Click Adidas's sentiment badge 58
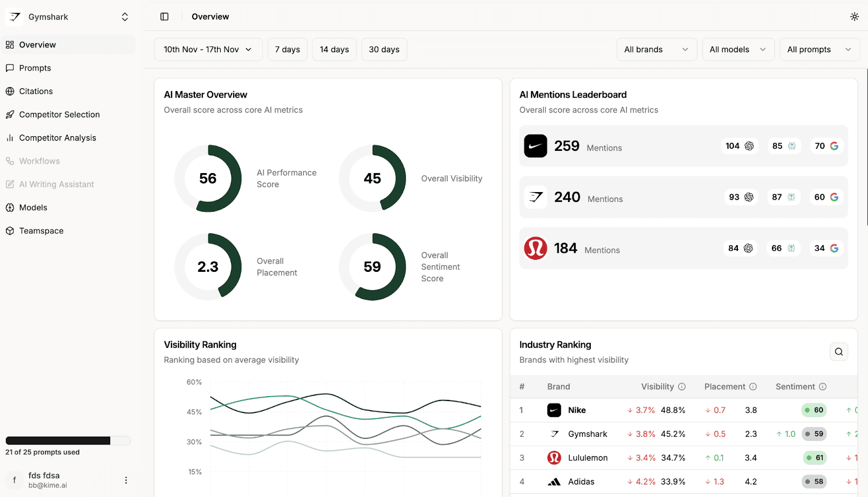The image size is (868, 497). click(814, 482)
